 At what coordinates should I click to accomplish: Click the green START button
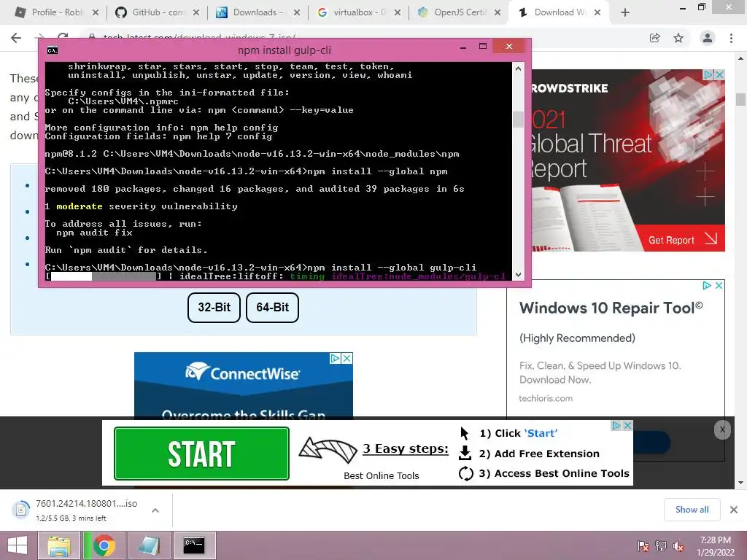tap(201, 454)
